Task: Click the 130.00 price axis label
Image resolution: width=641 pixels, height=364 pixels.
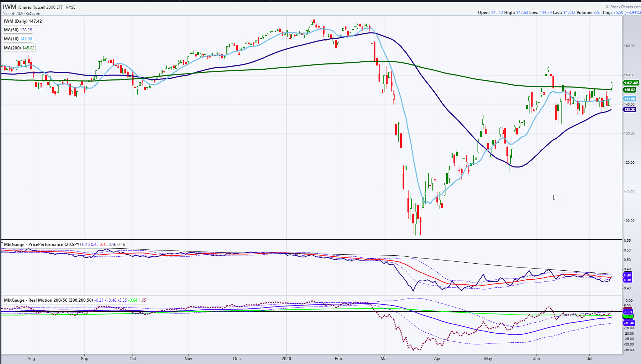Action: (629, 133)
